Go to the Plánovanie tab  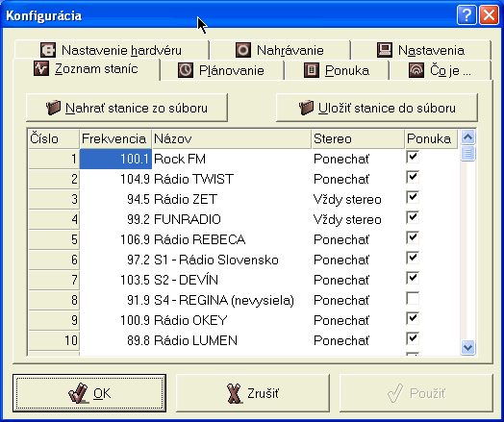222,70
